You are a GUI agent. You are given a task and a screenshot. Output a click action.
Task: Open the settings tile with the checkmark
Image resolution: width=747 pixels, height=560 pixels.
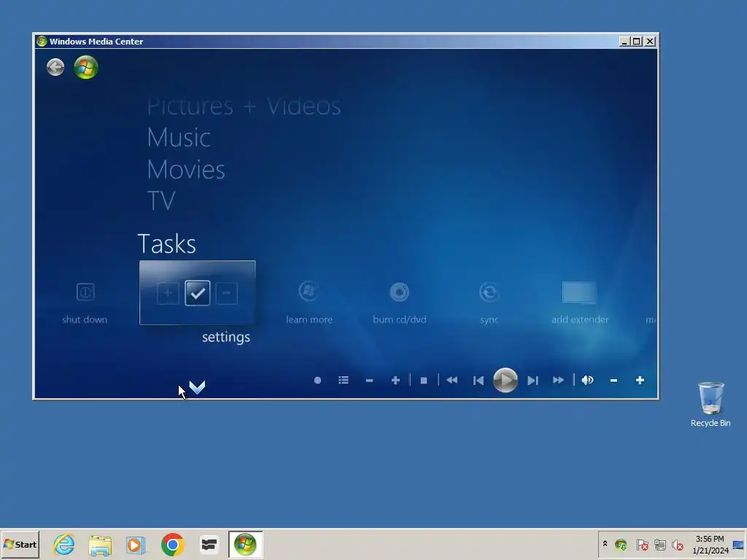pos(197,293)
